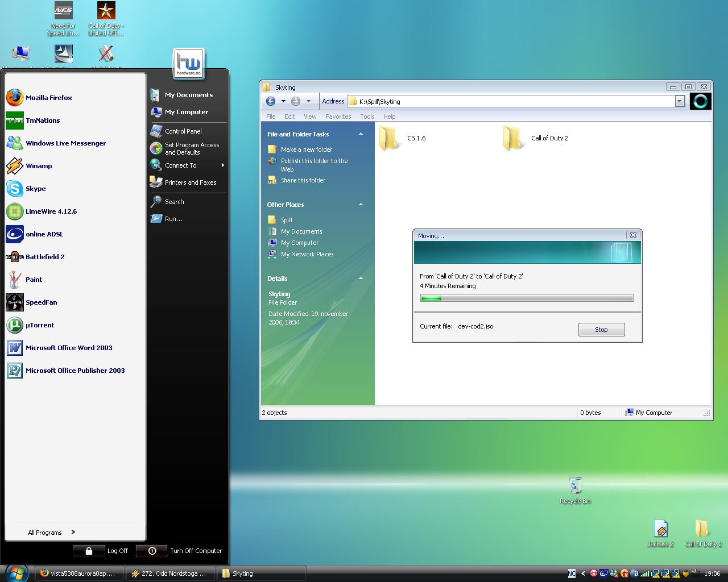Click the Address bar path field
The image size is (728, 582).
click(x=511, y=101)
